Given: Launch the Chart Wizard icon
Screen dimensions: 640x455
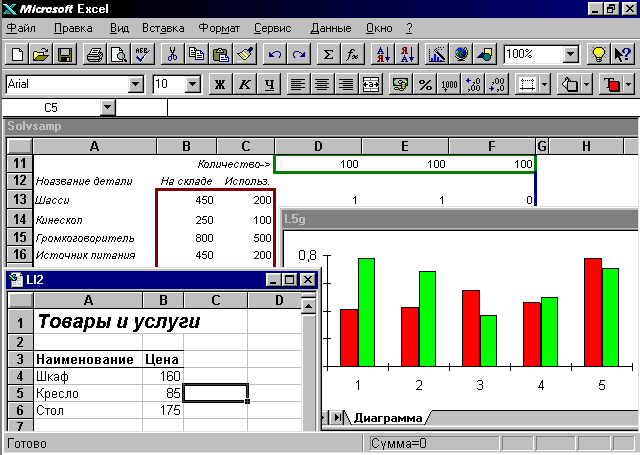Looking at the screenshot, I should pos(436,54).
